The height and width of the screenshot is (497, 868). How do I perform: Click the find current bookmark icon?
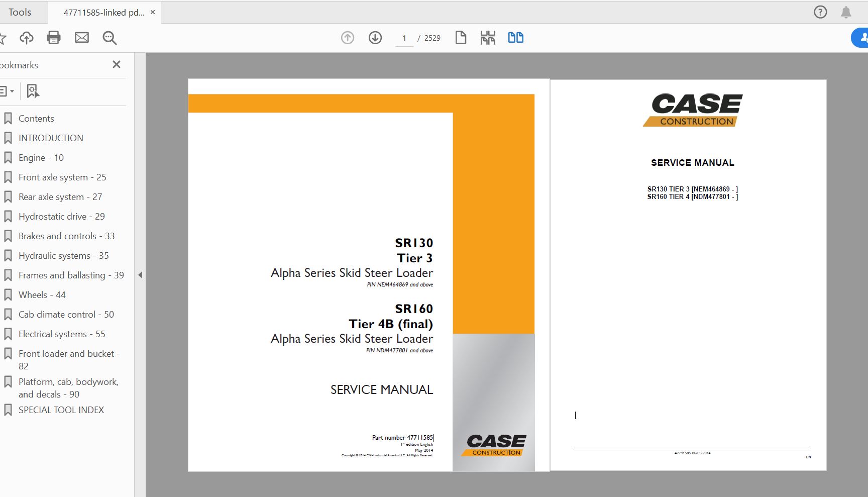click(33, 91)
